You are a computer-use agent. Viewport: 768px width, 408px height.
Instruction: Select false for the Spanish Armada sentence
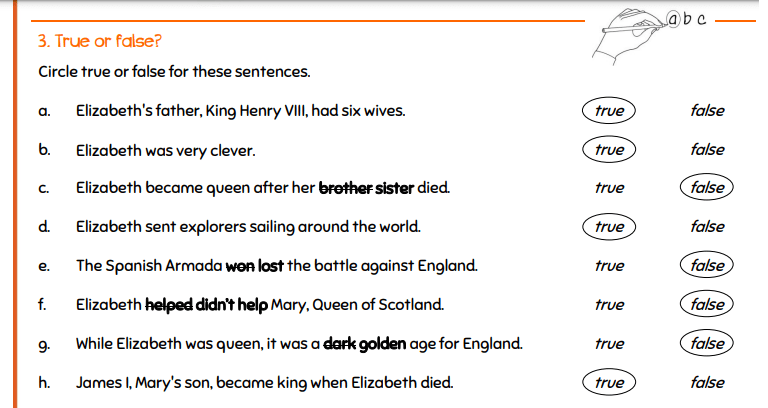point(707,266)
